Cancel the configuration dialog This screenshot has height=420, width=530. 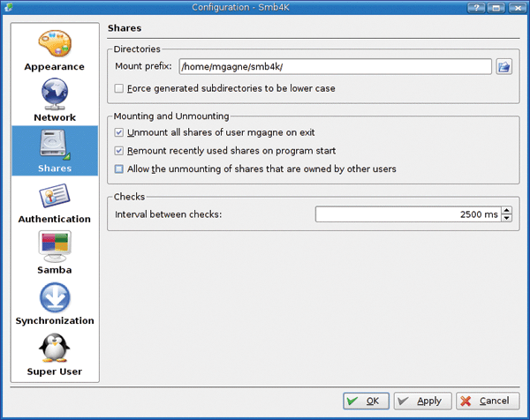point(488,401)
